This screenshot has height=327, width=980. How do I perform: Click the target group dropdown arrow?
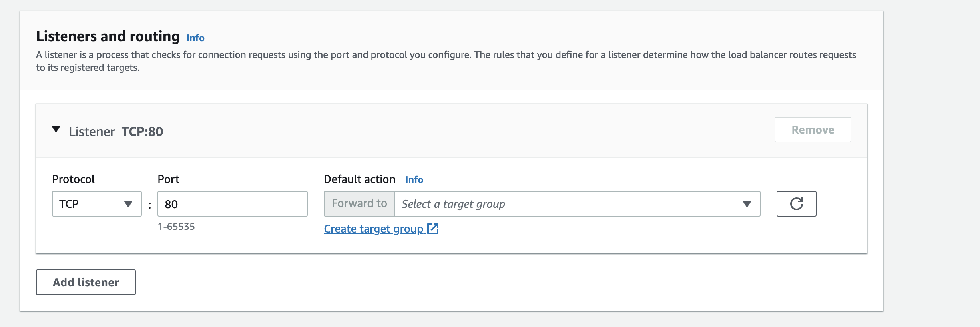pos(746,204)
